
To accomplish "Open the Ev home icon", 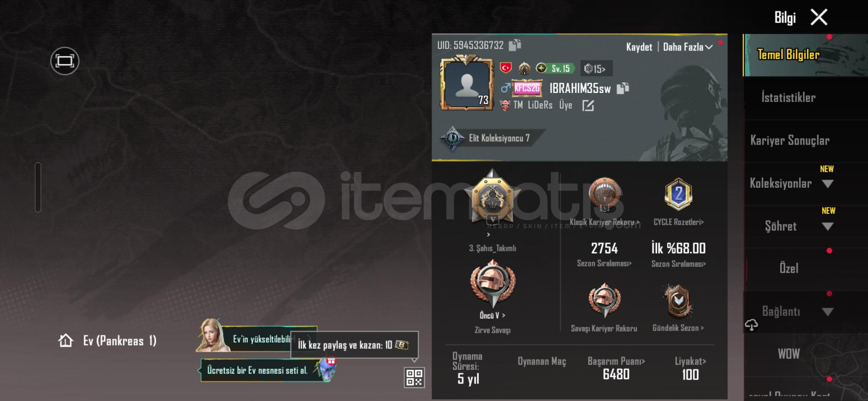I will [66, 340].
